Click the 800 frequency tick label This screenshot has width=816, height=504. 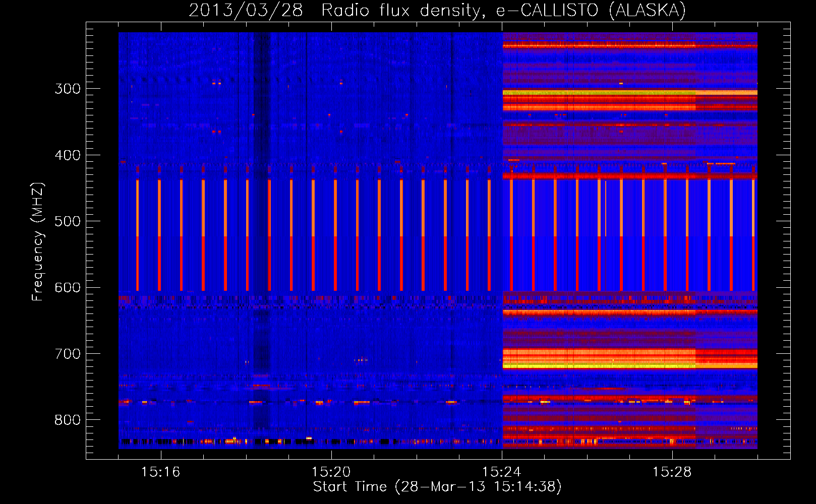(x=68, y=420)
